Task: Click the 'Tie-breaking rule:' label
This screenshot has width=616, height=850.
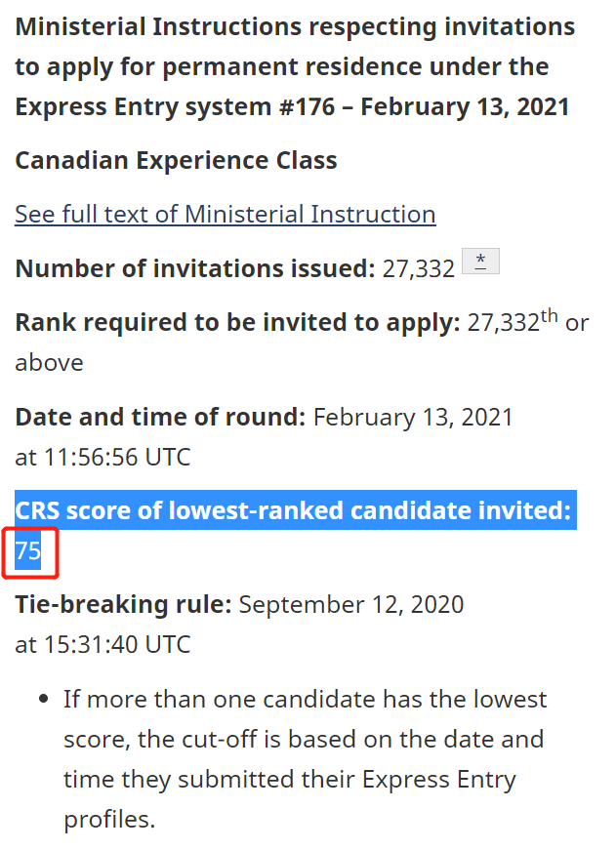Action: pos(124,604)
